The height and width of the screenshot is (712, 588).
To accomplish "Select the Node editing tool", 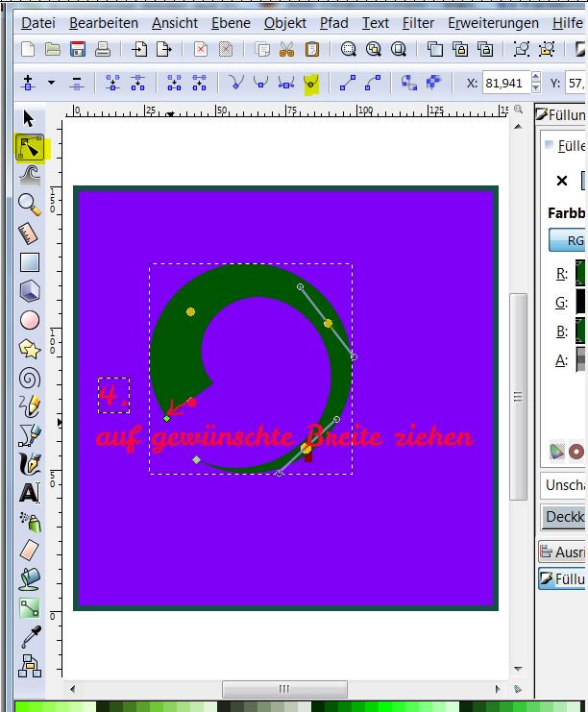I will [30, 148].
